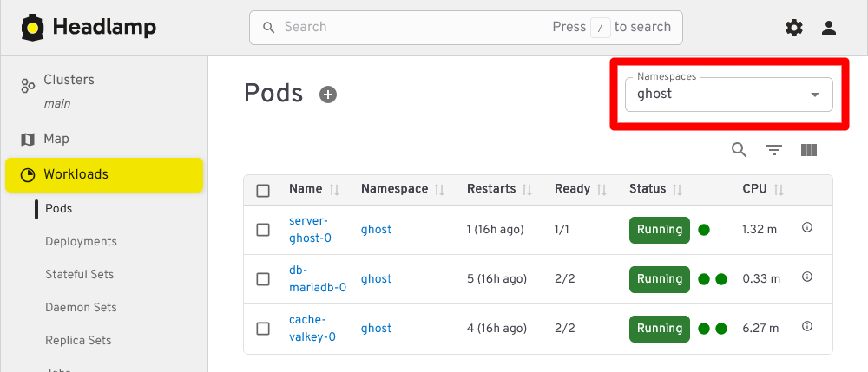This screenshot has height=372, width=868.
Task: Click the Workloads pie icon
Action: 28,175
